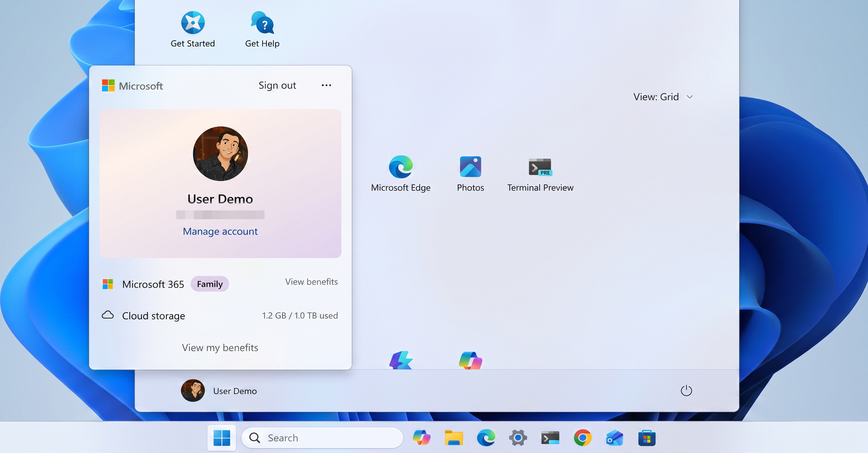Click the Cloud storage cloud icon

click(x=108, y=315)
